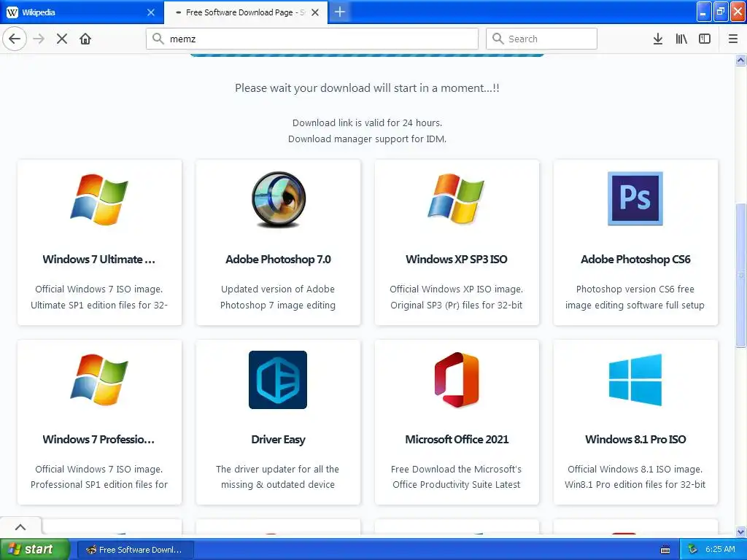
Task: Click the 6:25 AM taskbar clock
Action: [x=720, y=549]
